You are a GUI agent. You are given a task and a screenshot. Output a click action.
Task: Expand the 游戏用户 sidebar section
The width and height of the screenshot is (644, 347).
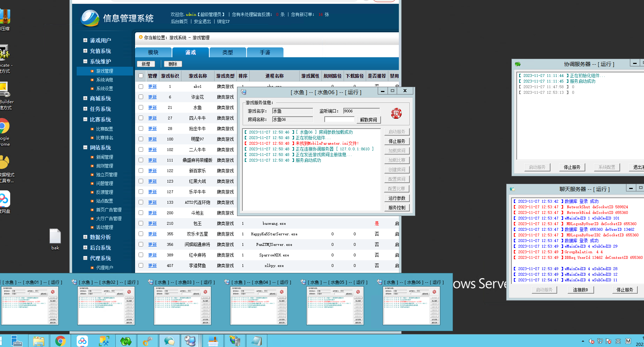click(85, 40)
